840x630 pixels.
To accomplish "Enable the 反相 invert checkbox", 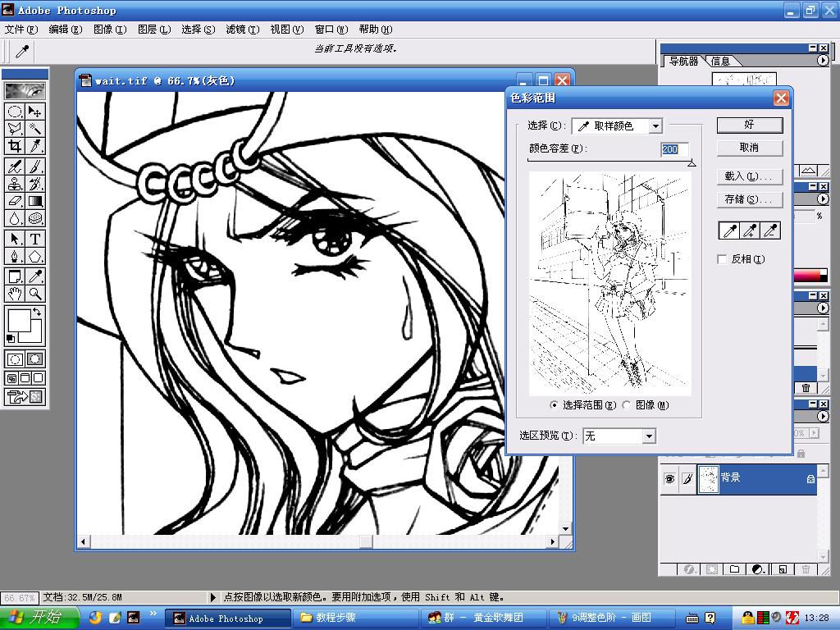I will pyautogui.click(x=722, y=259).
